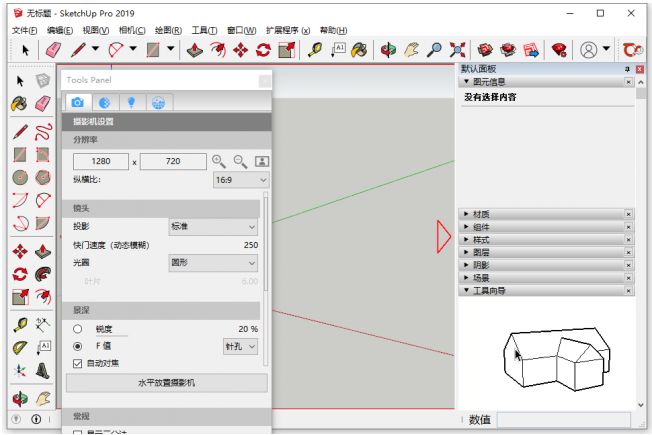
Task: Switch to lightbulb tab in Tools Panel
Action: click(131, 102)
